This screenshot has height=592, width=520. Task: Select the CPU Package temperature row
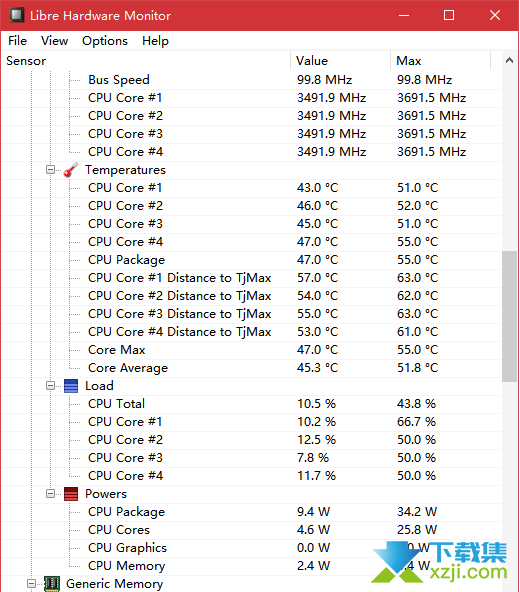252,260
